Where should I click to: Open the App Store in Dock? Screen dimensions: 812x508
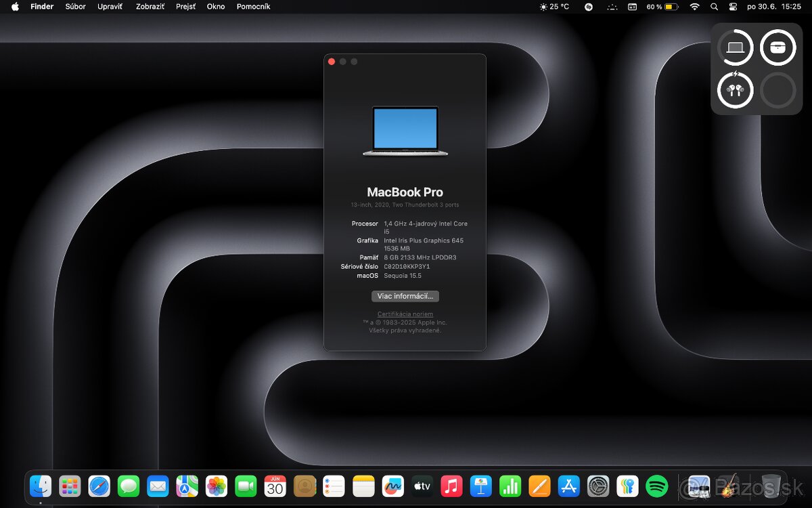(569, 486)
